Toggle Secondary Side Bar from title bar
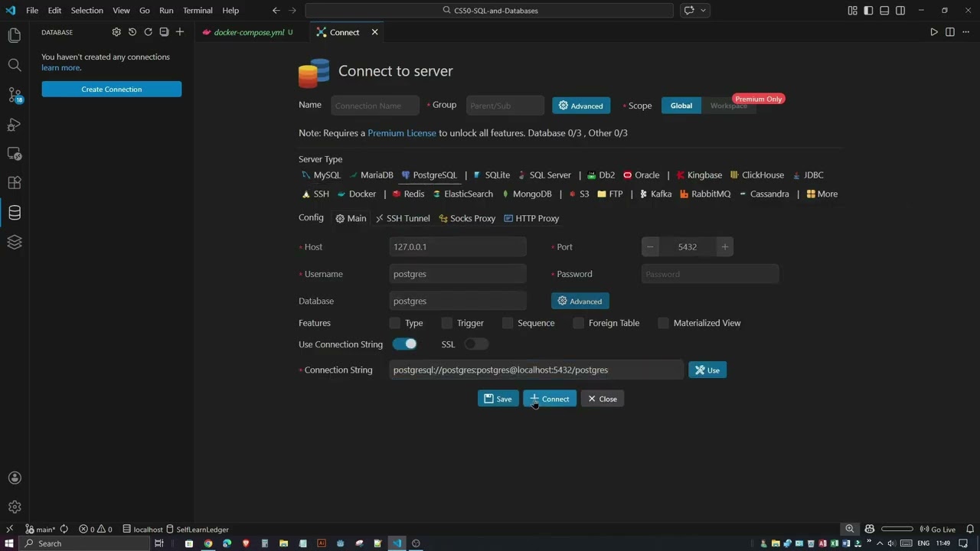 [x=900, y=11]
